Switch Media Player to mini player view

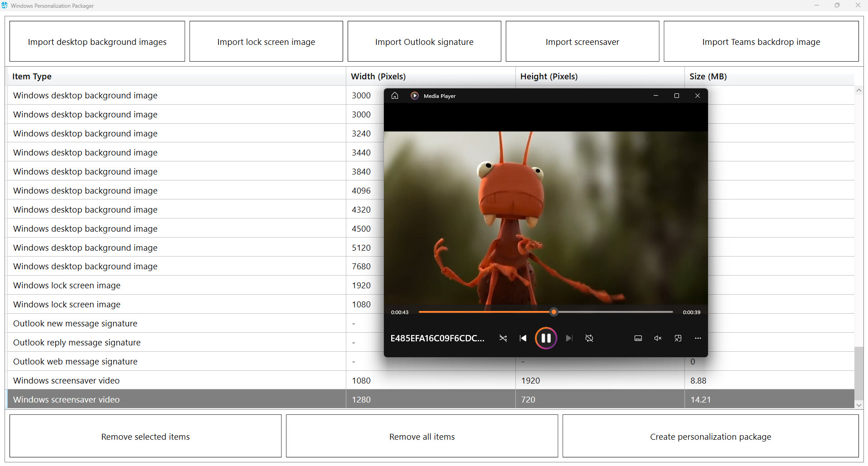(x=678, y=338)
